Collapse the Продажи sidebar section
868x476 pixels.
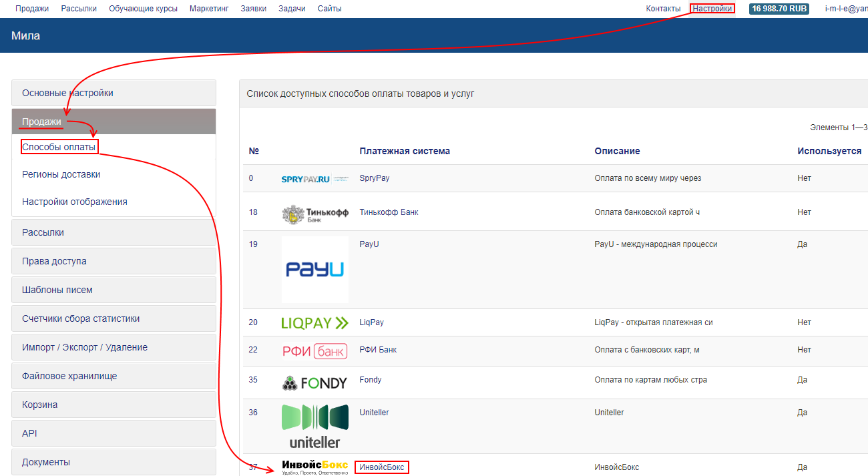pyautogui.click(x=114, y=122)
